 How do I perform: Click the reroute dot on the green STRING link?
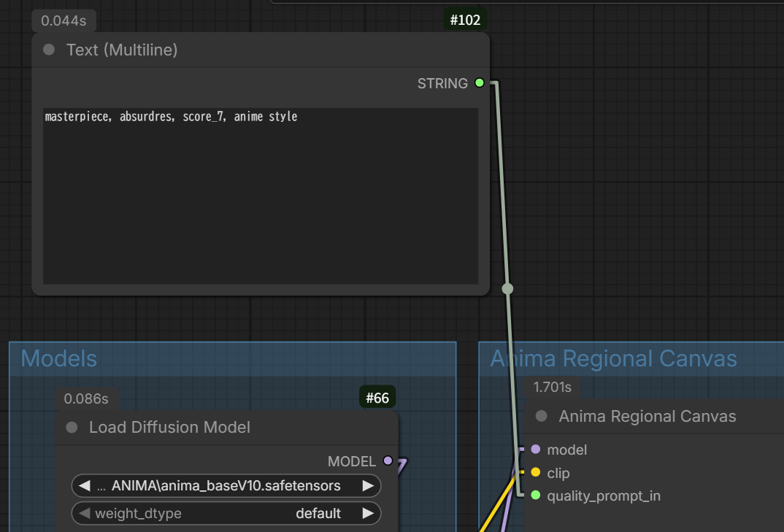[507, 288]
